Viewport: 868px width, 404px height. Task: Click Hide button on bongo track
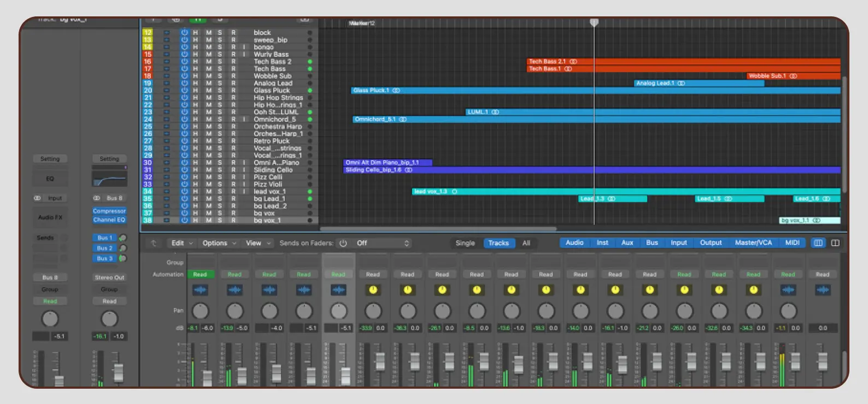point(196,47)
